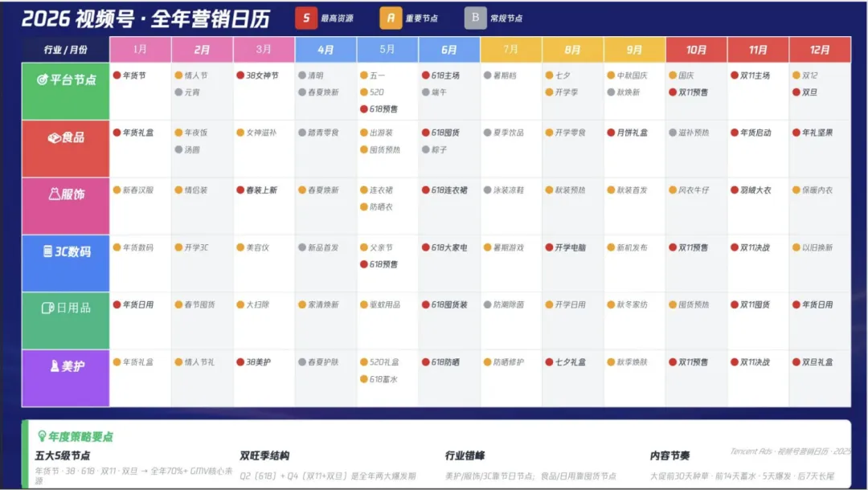
Task: Click the gray B legend badge
Action: click(475, 18)
